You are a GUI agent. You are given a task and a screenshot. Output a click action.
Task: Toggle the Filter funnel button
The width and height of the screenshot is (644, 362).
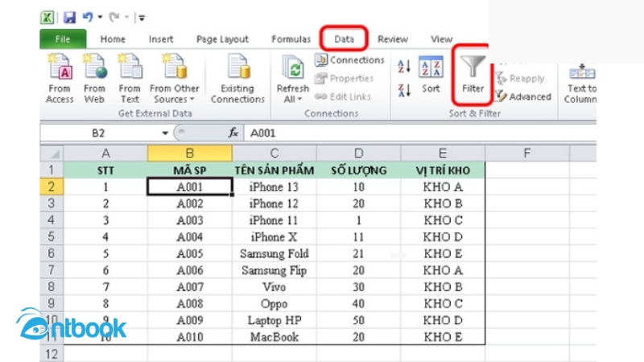pyautogui.click(x=473, y=74)
